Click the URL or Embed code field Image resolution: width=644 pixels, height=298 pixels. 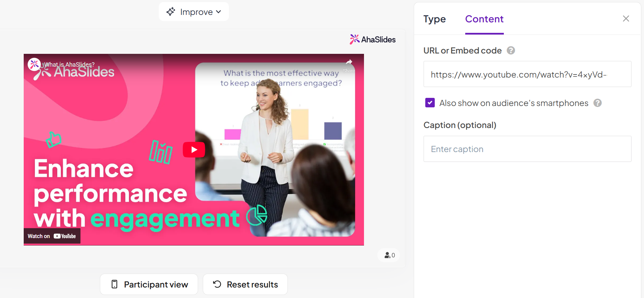(527, 74)
